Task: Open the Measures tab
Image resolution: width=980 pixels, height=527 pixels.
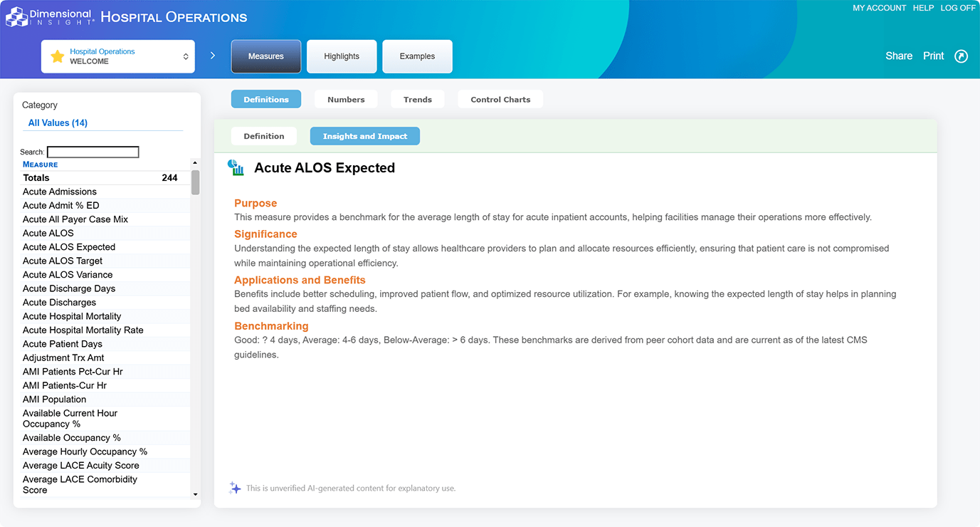Action: pos(266,56)
